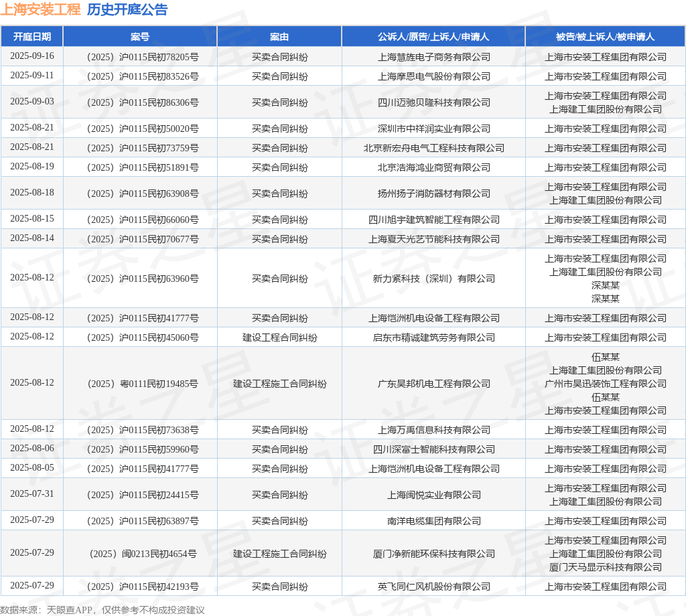Click the 被告/被上诉人/被申请人 column header
This screenshot has width=686, height=616.
coord(605,37)
